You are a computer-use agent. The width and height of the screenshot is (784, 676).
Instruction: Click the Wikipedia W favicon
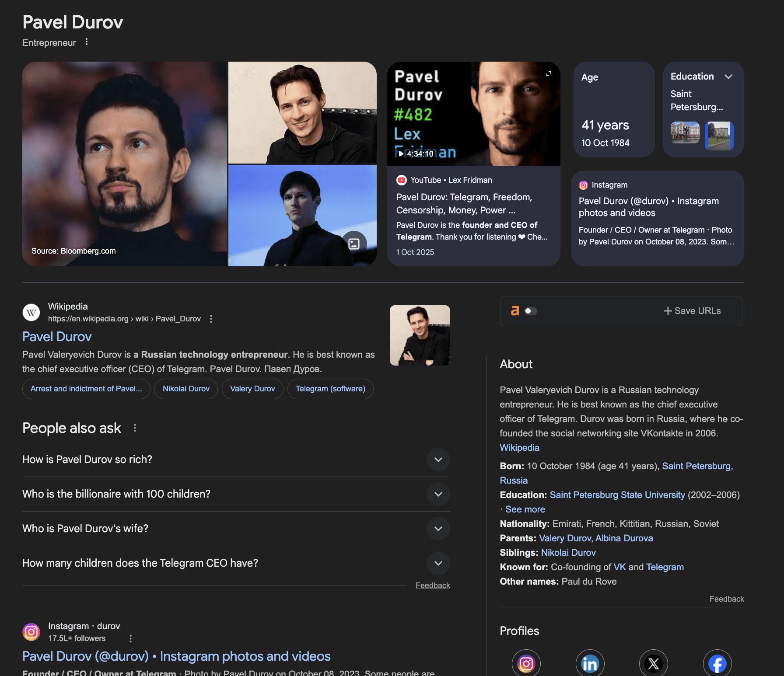(x=31, y=313)
